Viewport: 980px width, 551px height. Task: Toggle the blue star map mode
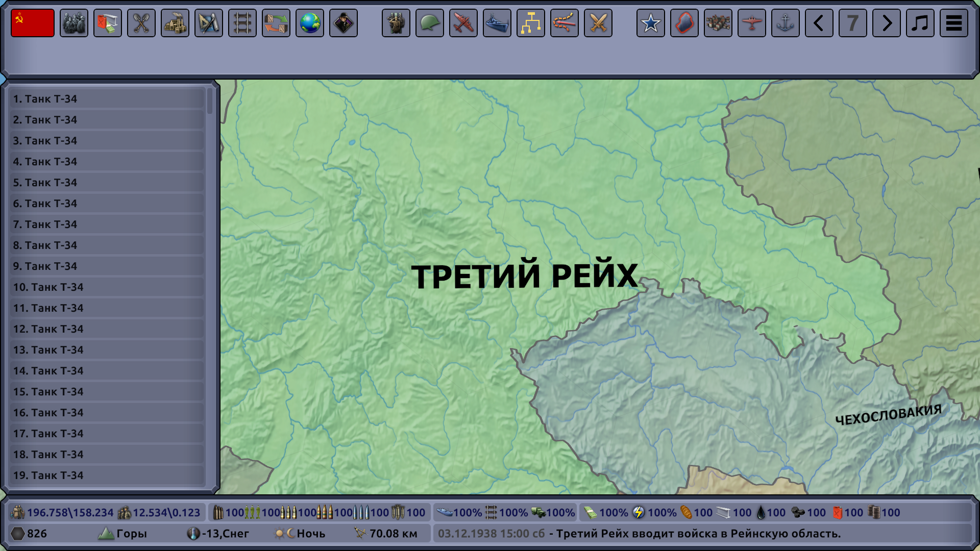coord(651,23)
